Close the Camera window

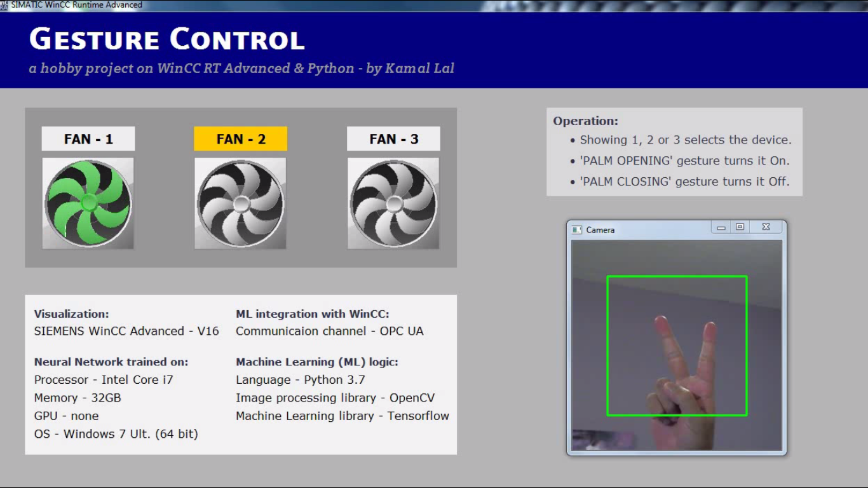coord(765,226)
